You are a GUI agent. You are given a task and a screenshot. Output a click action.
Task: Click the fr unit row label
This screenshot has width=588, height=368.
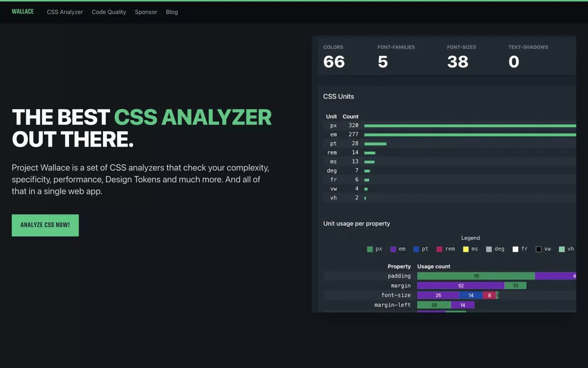[333, 180]
